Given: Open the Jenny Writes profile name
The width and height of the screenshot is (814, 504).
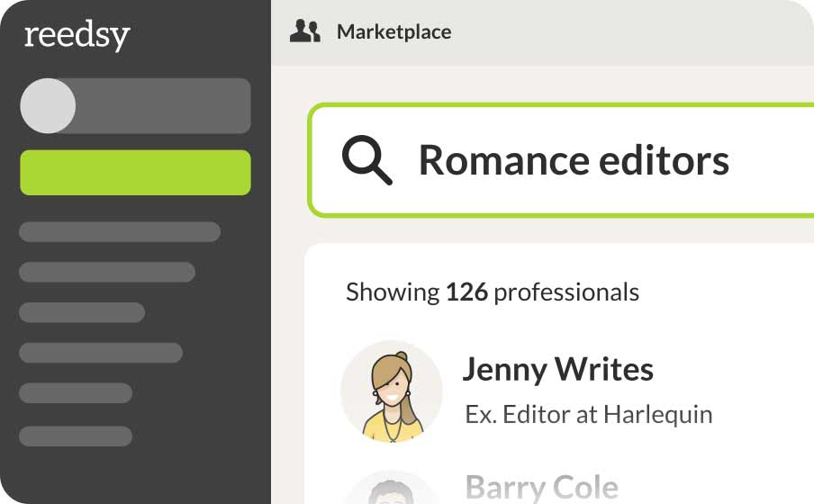Looking at the screenshot, I should pos(557,369).
